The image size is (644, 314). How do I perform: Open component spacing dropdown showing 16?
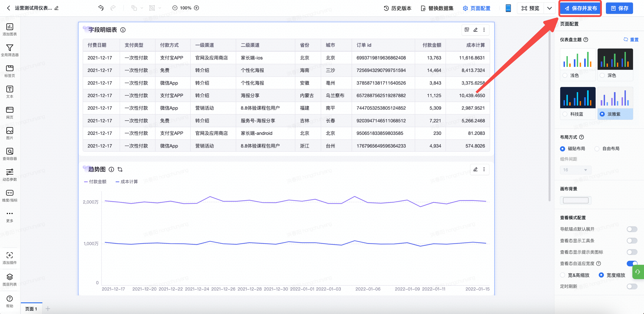coord(575,170)
